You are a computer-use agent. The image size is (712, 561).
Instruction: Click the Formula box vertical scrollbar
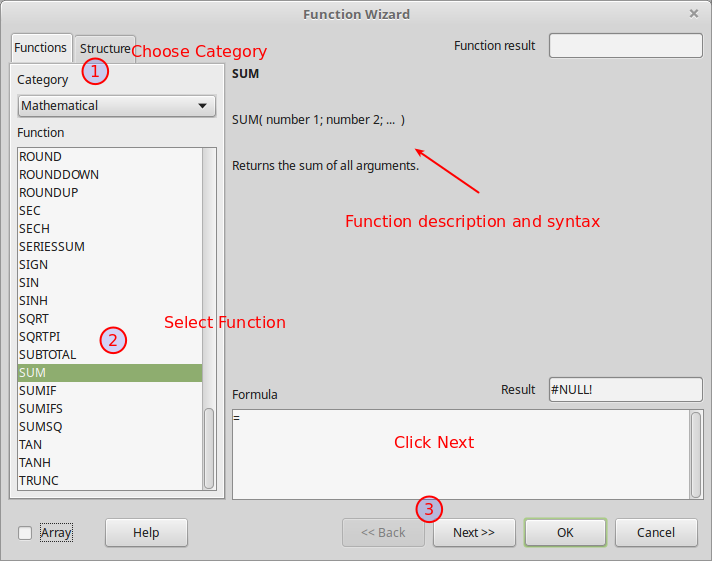696,453
